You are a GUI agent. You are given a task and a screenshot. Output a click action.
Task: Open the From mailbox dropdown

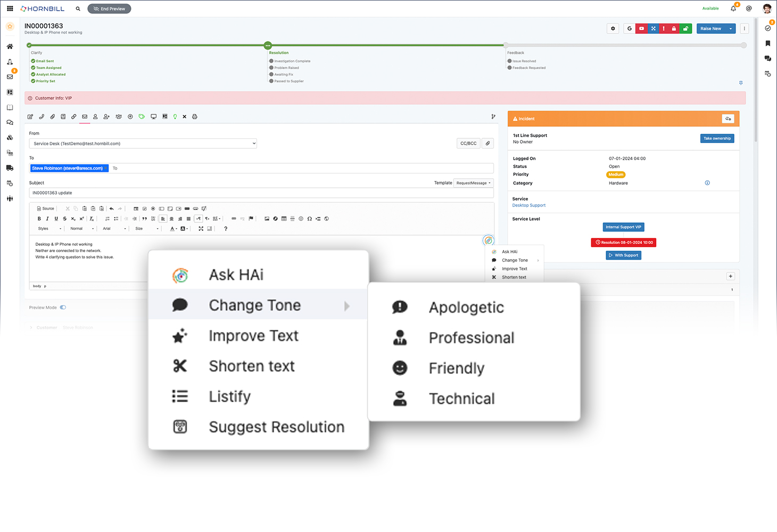click(x=143, y=143)
